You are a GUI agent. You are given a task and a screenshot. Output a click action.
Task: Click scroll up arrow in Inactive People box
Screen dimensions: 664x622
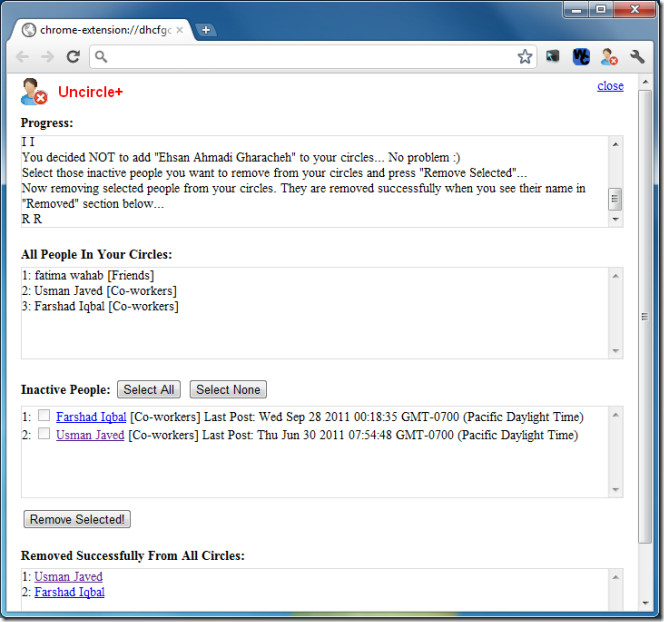point(615,415)
